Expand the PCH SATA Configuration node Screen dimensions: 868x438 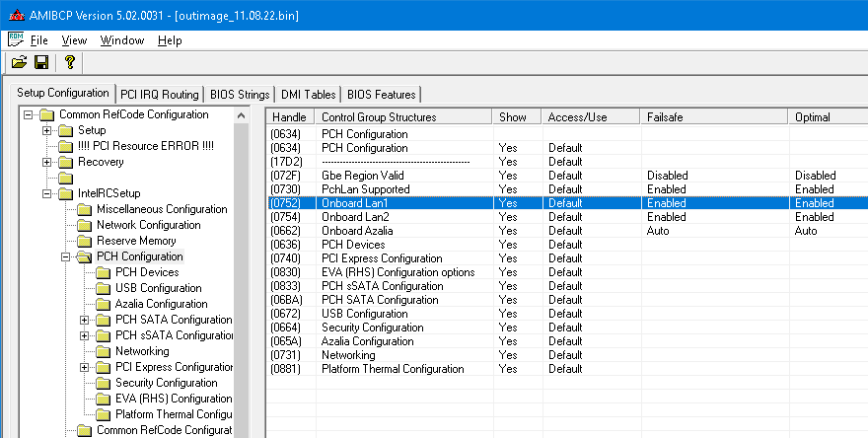coord(84,320)
